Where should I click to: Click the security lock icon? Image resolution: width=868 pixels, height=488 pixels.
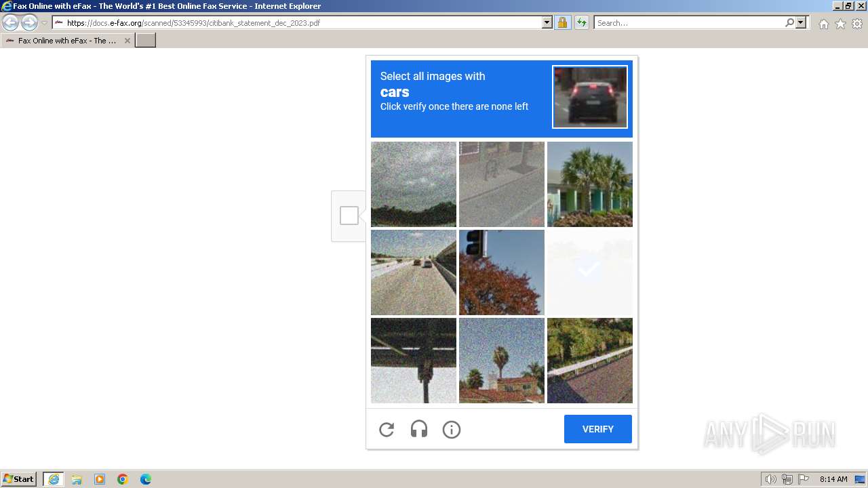coord(562,22)
